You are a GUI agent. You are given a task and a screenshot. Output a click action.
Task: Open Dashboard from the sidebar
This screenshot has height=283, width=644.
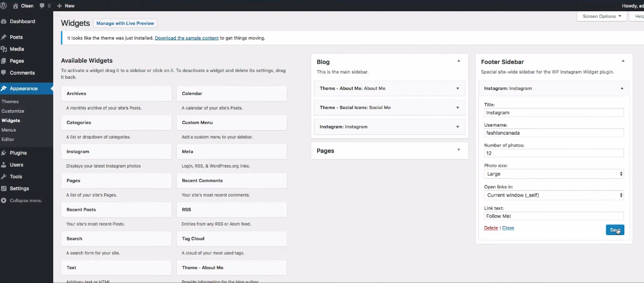point(22,21)
